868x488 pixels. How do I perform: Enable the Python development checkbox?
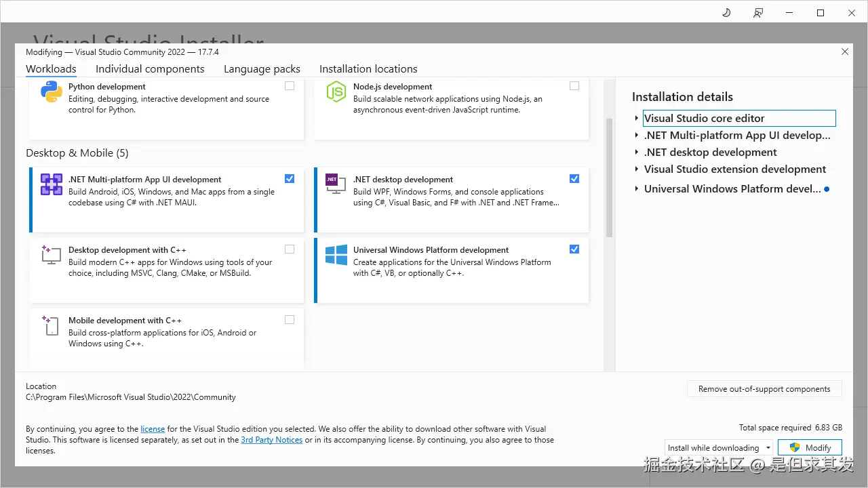290,86
